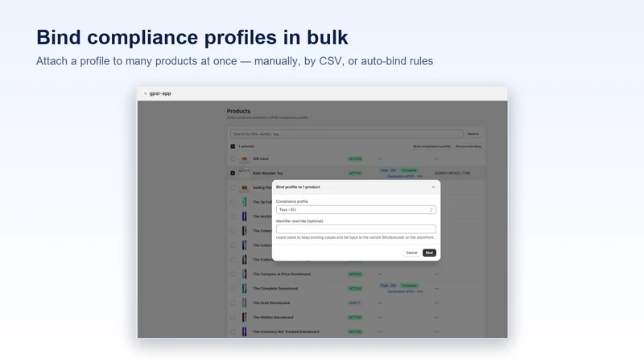644x362 pixels.
Task: Click the Complete tag of The Complete Snowboard
Action: click(x=409, y=286)
